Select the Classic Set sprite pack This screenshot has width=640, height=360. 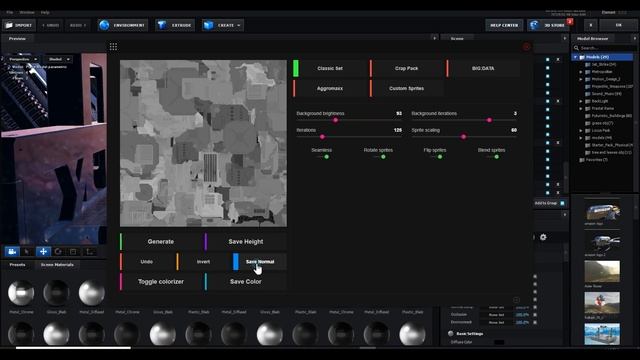pos(330,69)
